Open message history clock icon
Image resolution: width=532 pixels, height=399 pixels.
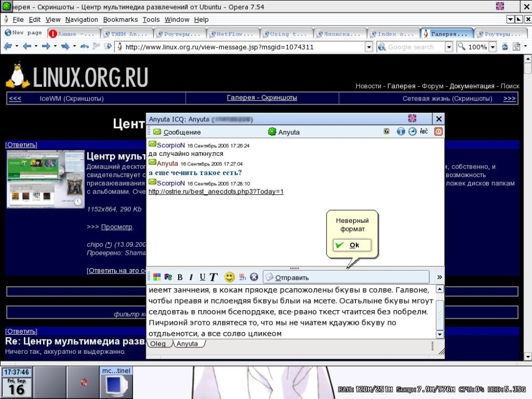[x=412, y=131]
